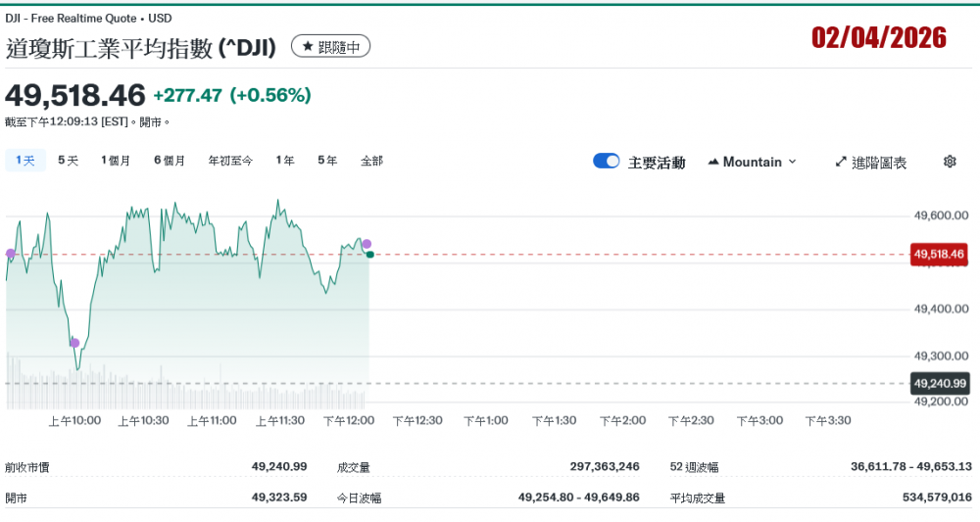980x522 pixels.
Task: Expand the Mountain chart type dropdown
Action: (x=792, y=162)
